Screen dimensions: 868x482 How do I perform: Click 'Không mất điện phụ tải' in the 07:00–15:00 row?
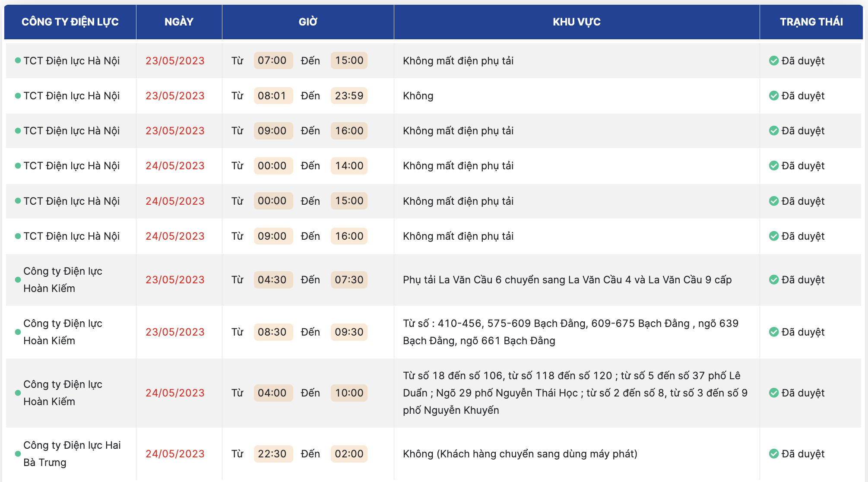(458, 60)
